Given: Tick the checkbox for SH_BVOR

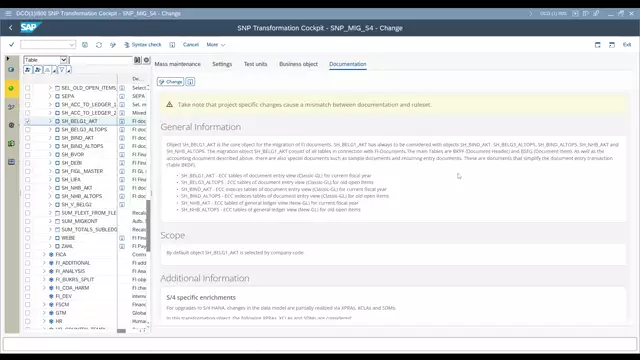Looking at the screenshot, I should click(x=27, y=154).
